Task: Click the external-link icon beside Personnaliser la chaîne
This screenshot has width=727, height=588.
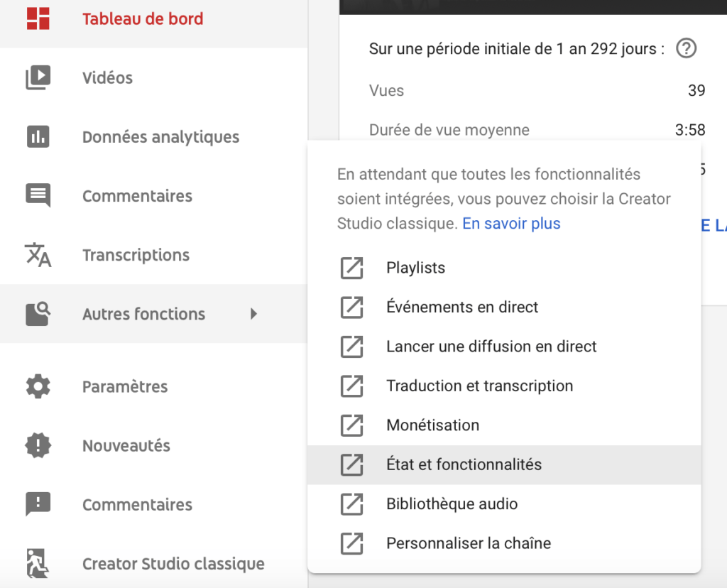Action: (352, 543)
